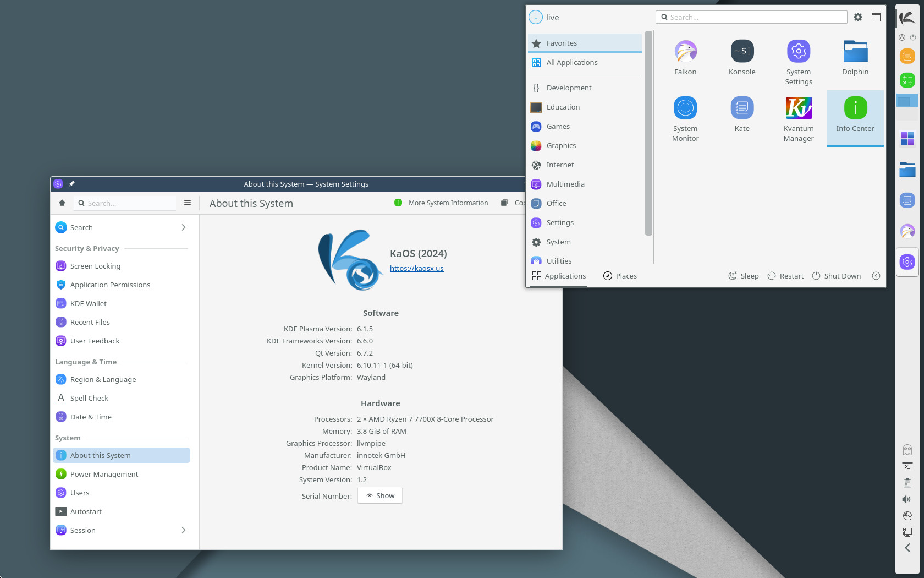924x578 pixels.
Task: Click the KaOS launcher logo in panel
Action: tap(908, 18)
